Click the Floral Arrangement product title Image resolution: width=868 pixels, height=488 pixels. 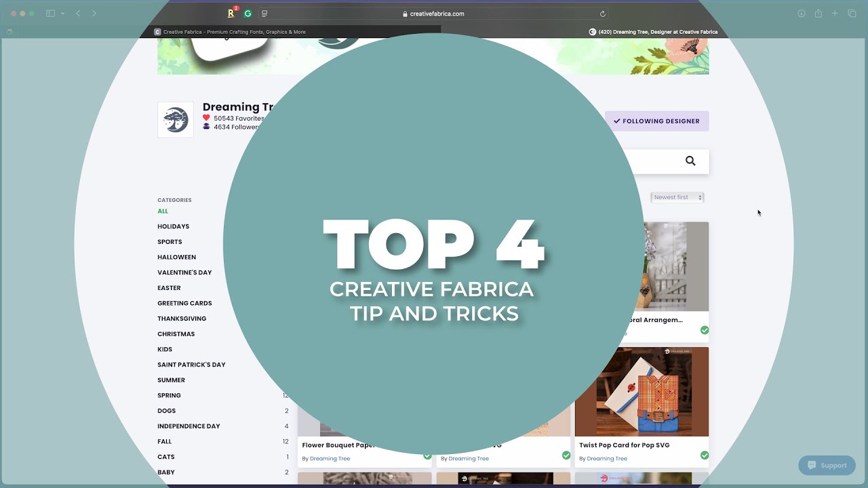[654, 320]
